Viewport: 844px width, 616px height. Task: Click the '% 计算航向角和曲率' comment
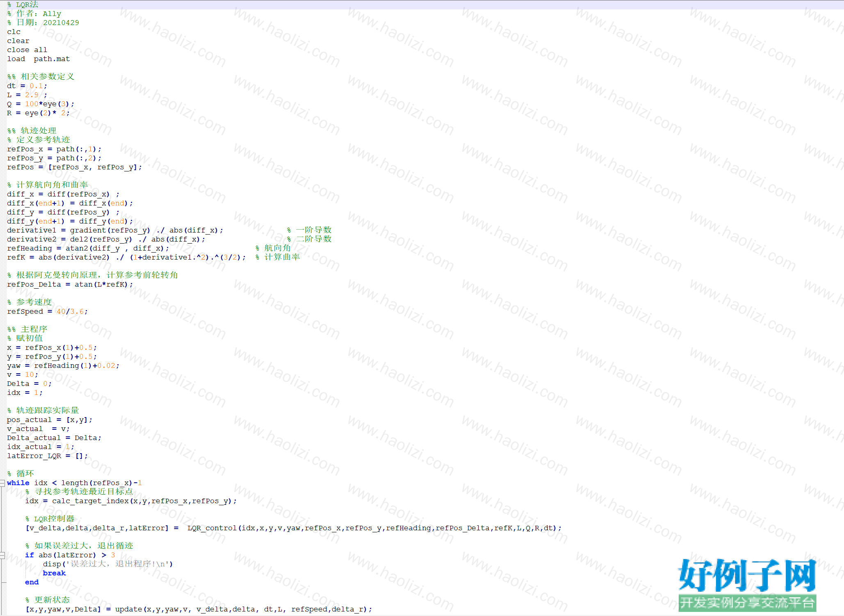pos(48,185)
